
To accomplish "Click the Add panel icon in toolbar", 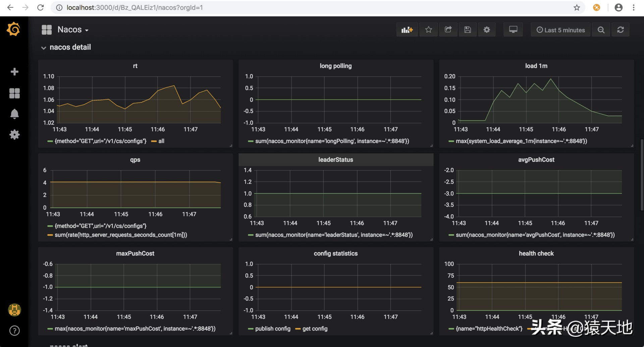I will pos(407,30).
